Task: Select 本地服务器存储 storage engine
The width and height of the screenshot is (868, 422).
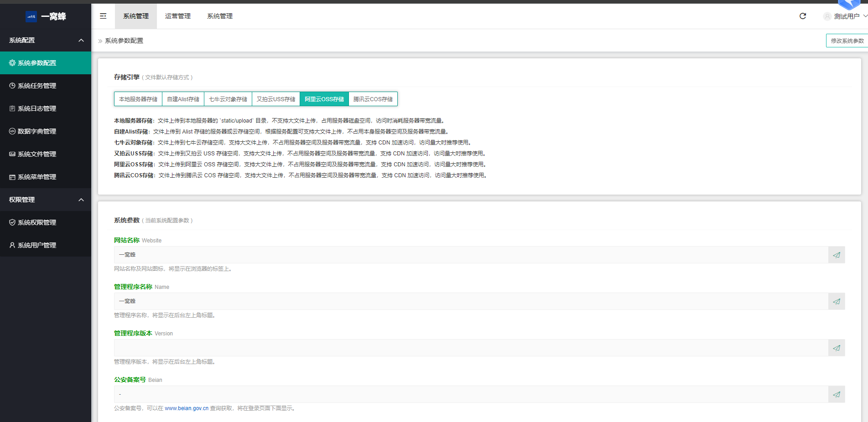Action: click(x=138, y=99)
